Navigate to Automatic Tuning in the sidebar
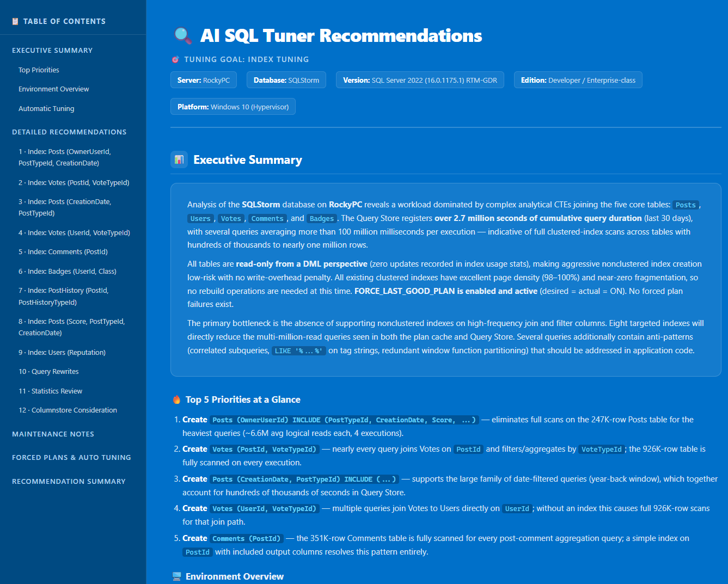This screenshot has height=584, width=728. [x=46, y=108]
